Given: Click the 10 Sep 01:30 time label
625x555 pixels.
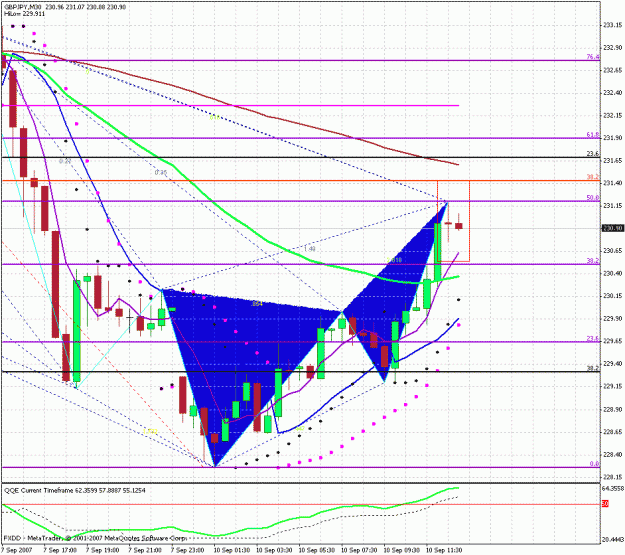Looking at the screenshot, I should coord(232,550).
